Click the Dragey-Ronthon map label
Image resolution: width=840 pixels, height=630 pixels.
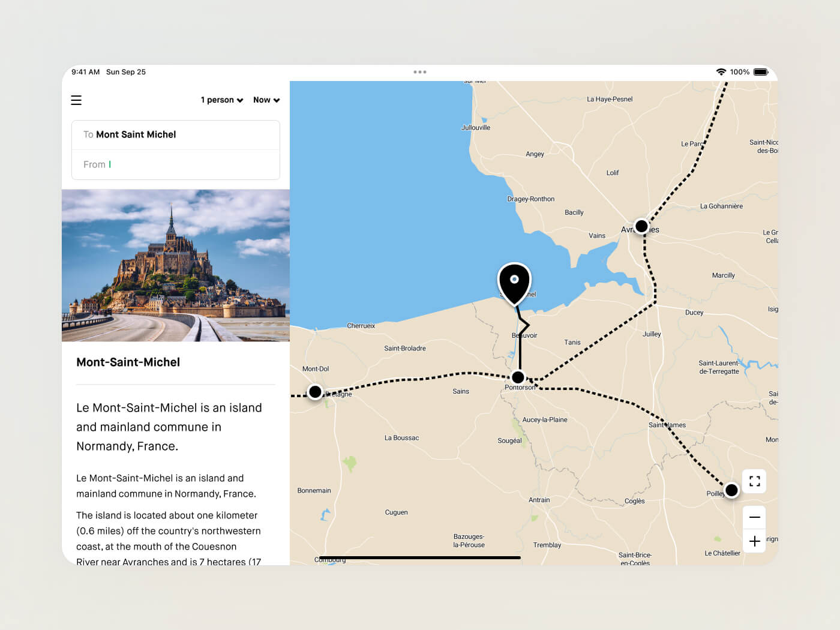[x=531, y=199]
